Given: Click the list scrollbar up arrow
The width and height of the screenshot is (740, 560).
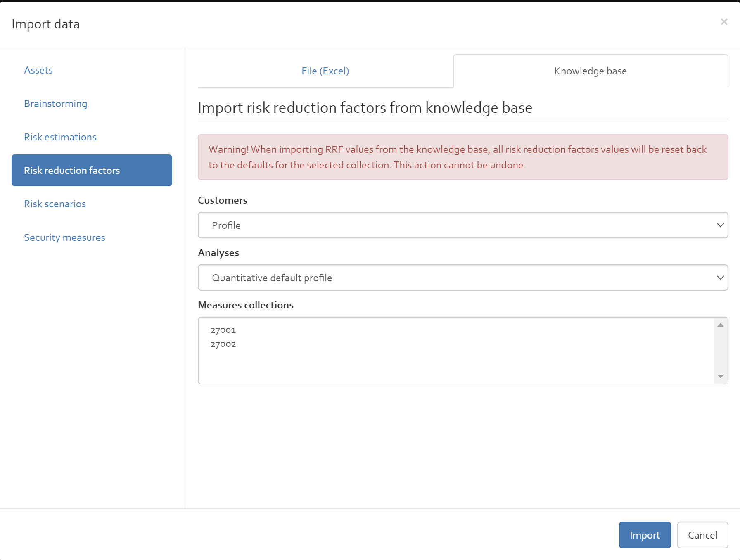Looking at the screenshot, I should coord(720,325).
